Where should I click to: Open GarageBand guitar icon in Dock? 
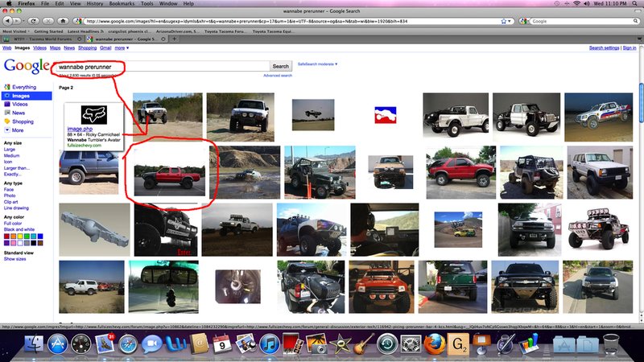[364, 343]
